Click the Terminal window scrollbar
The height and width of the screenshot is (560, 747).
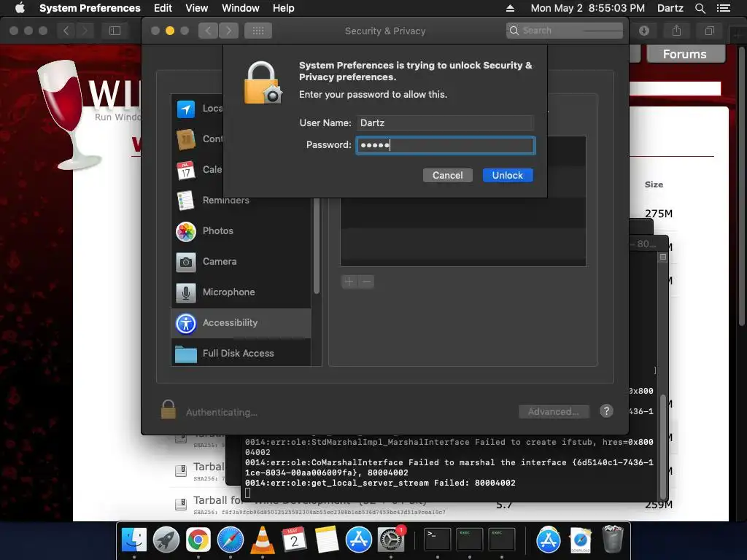click(x=662, y=447)
